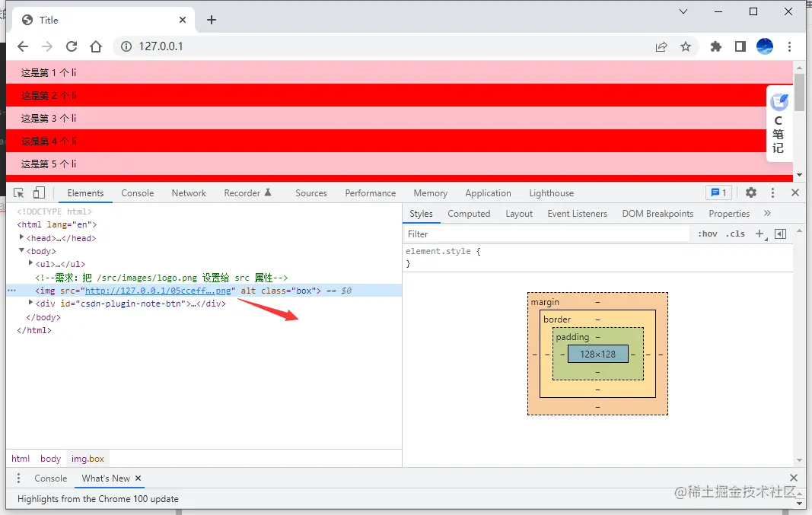
Task: Close the What's New drawer tab
Action: 138,478
